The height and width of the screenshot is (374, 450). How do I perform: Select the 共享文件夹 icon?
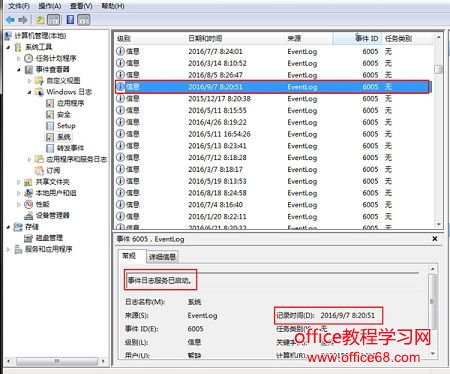click(x=28, y=182)
